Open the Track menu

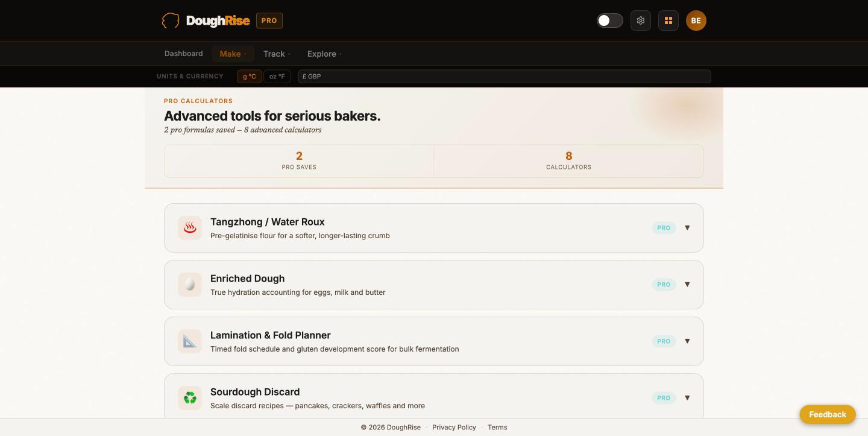(x=277, y=54)
